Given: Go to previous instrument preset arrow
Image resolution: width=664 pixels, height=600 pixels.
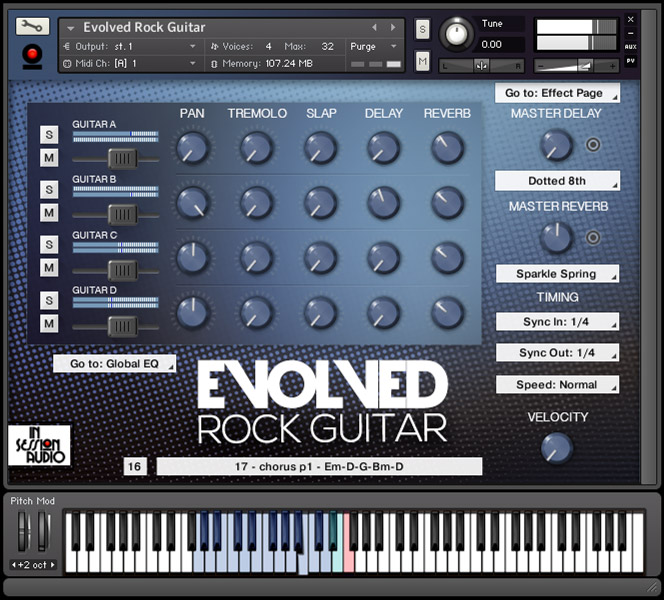Looking at the screenshot, I should point(374,28).
